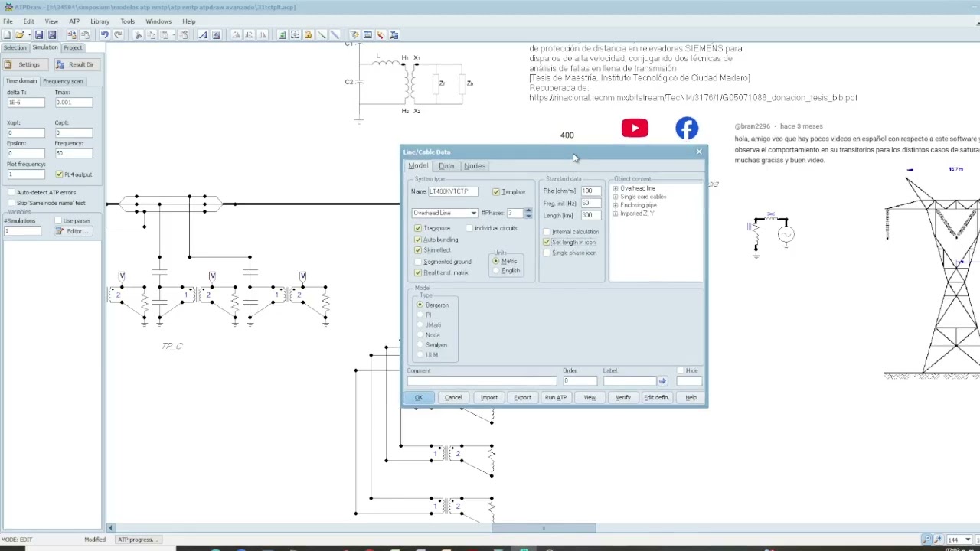
Task: Click the last toolbar icon on the right
Action: [394, 34]
